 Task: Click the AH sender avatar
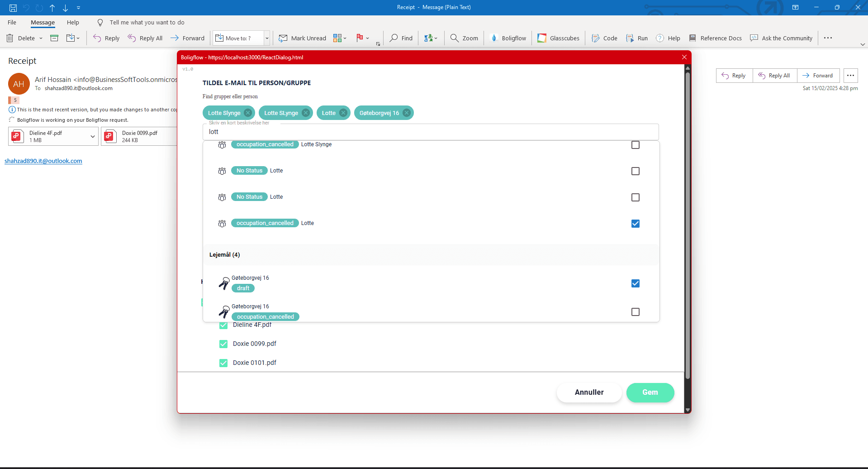pyautogui.click(x=19, y=84)
